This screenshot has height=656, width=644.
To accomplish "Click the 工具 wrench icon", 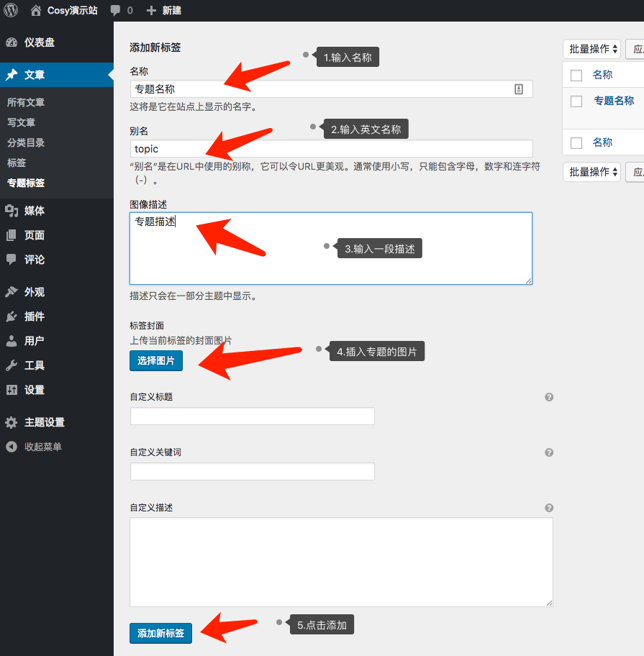I will pos(12,365).
